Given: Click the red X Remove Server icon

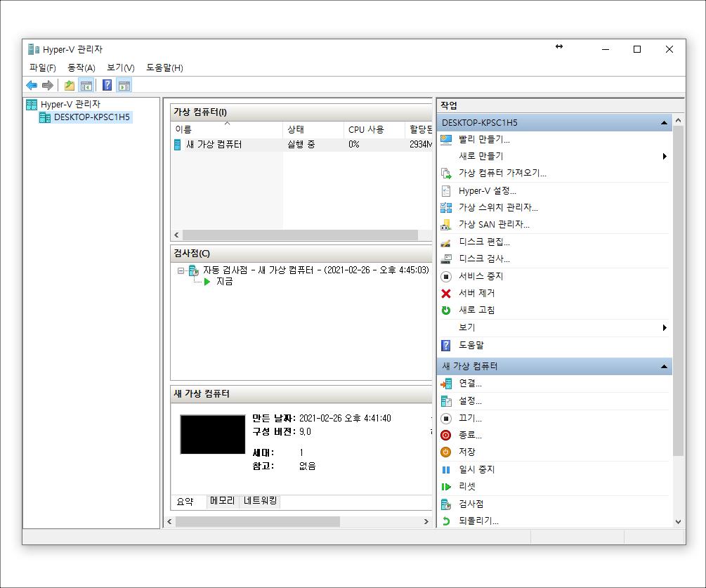Looking at the screenshot, I should 446,294.
